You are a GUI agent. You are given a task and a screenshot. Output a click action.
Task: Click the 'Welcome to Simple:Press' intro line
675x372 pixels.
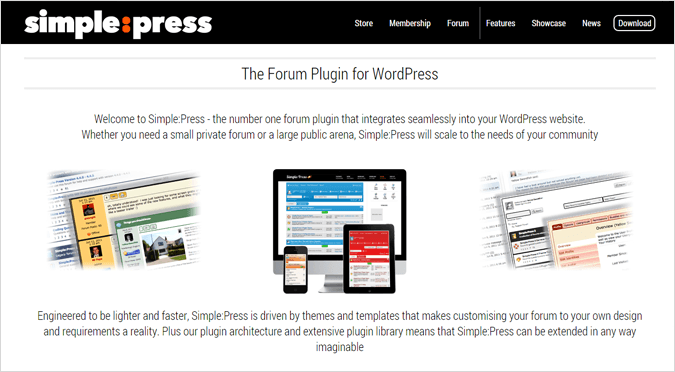340,119
